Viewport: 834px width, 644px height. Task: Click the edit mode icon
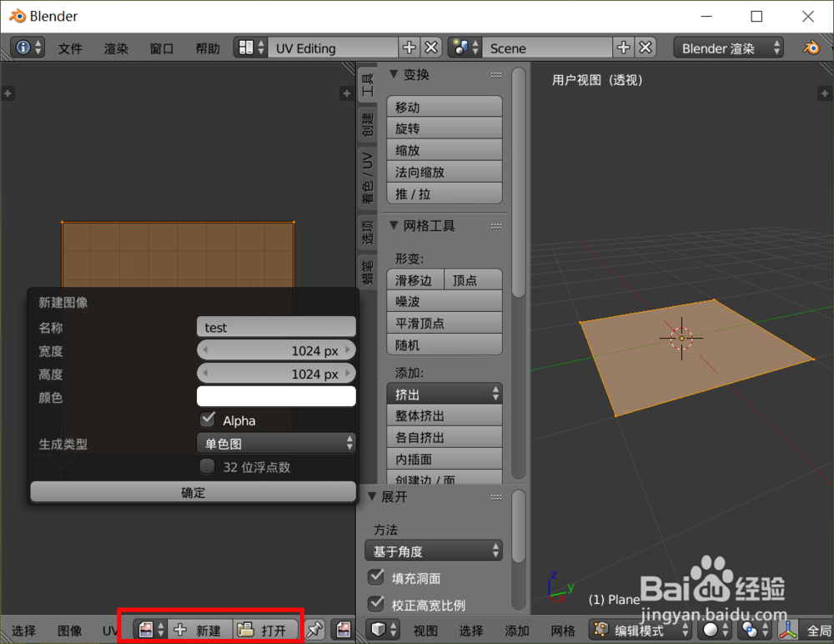pyautogui.click(x=601, y=630)
